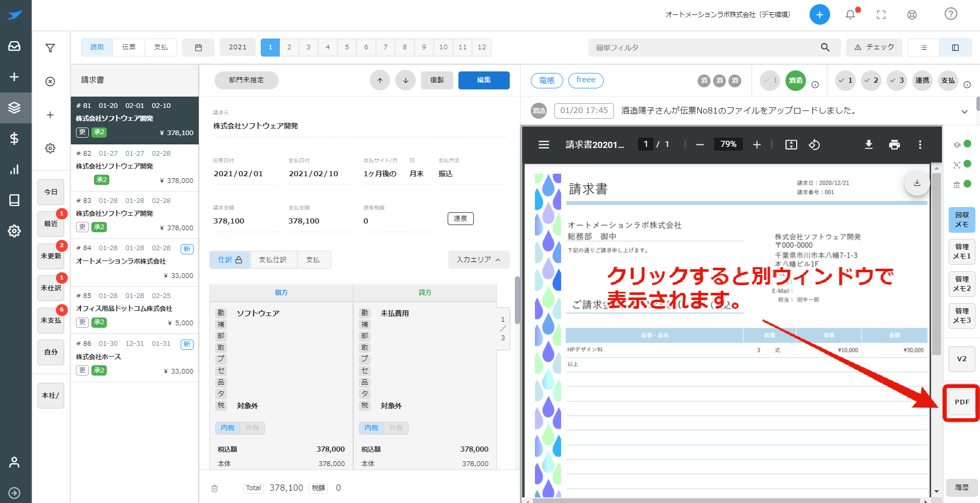Click the fullscreen icon in header
Viewport: 980px width, 503px height.
click(x=881, y=14)
